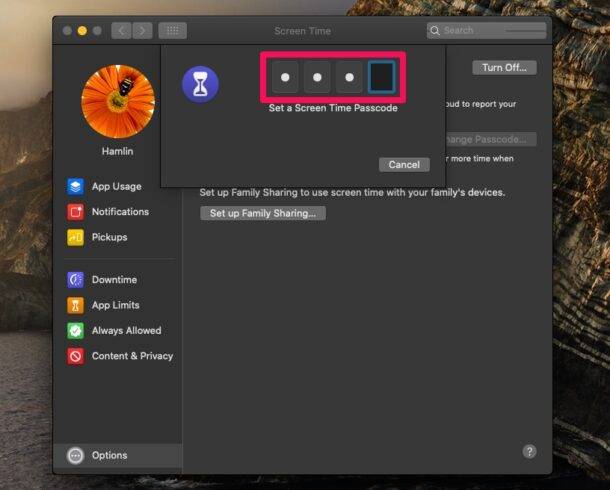Click the Change Passcode... button
Image resolution: width=610 pixels, height=490 pixels.
click(x=491, y=139)
